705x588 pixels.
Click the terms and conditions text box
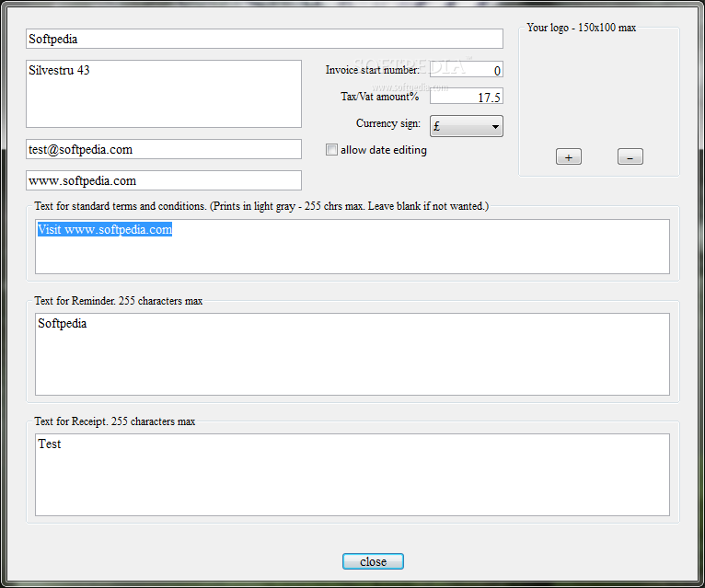[x=352, y=247]
